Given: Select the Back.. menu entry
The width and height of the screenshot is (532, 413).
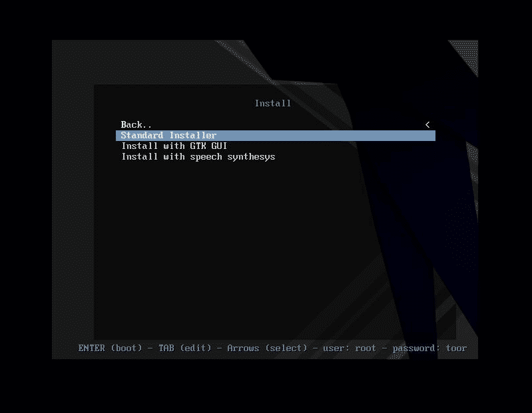Looking at the screenshot, I should point(136,124).
